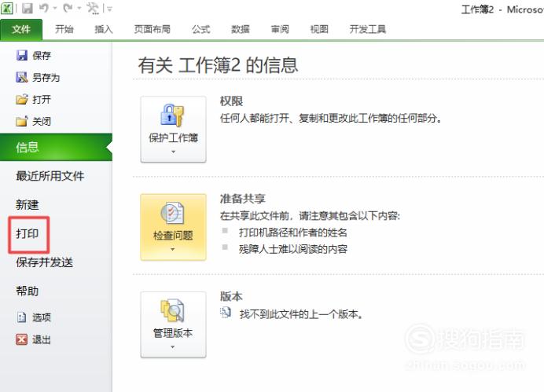Click the 保护工作簿 button label

click(x=173, y=138)
